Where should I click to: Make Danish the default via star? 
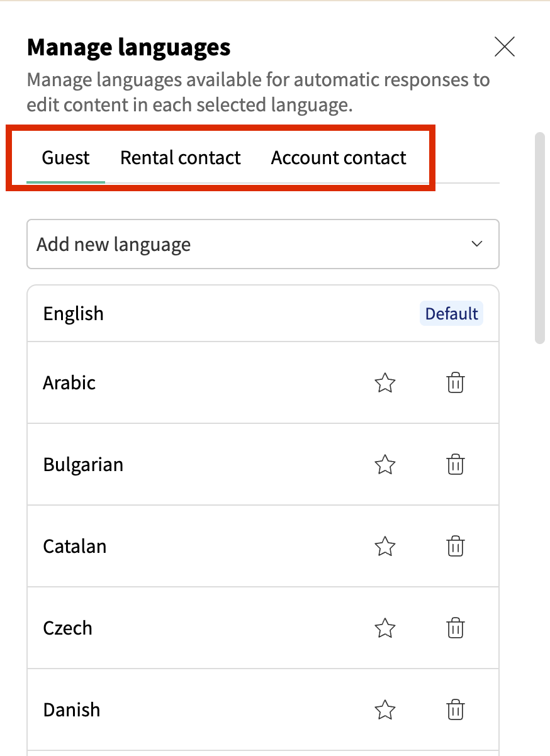(x=384, y=710)
